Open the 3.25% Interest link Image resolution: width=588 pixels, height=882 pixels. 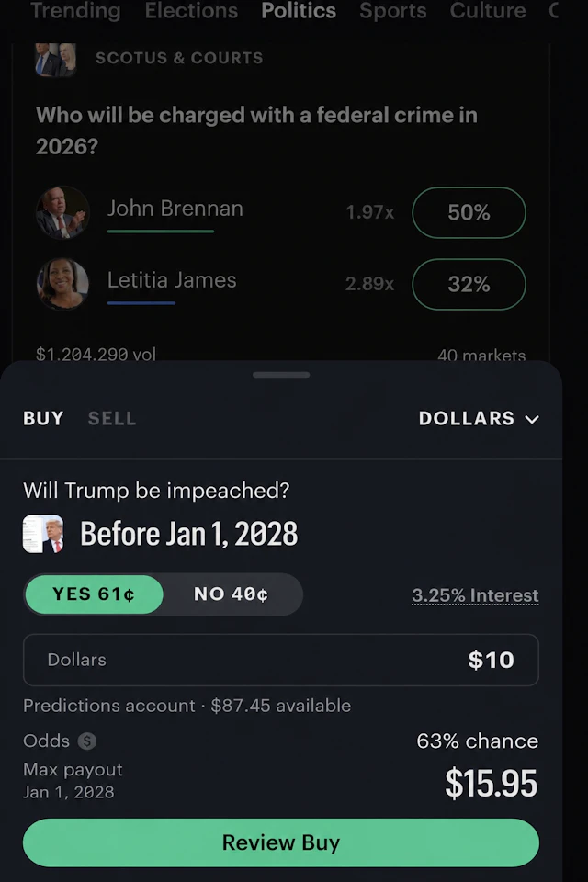475,595
